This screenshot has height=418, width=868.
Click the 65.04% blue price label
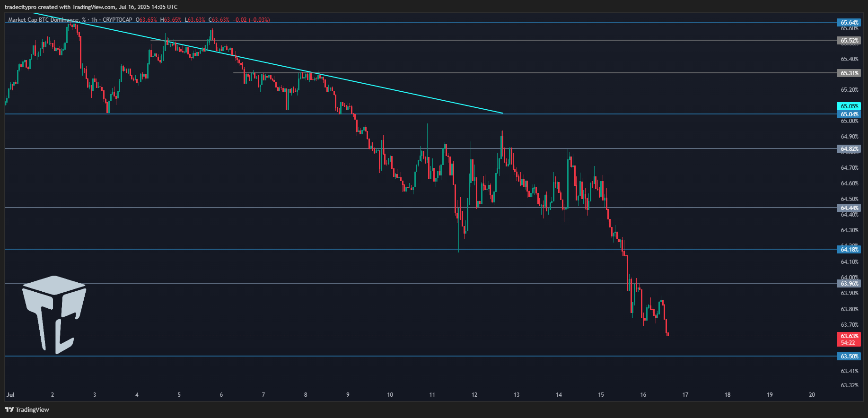pyautogui.click(x=849, y=114)
